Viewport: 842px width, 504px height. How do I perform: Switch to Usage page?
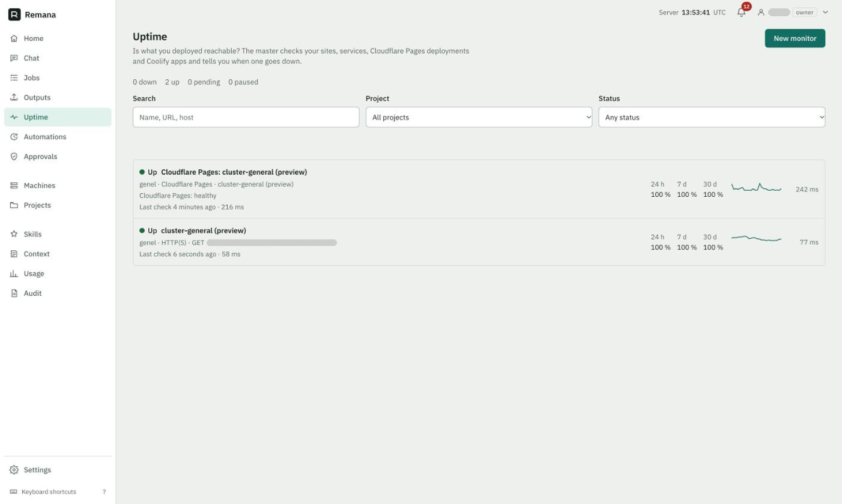(x=58, y=274)
